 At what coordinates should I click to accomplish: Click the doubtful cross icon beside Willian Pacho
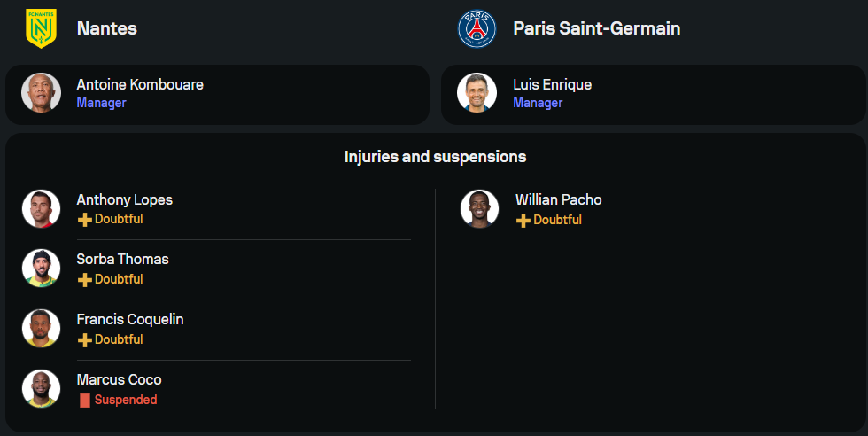click(x=523, y=220)
